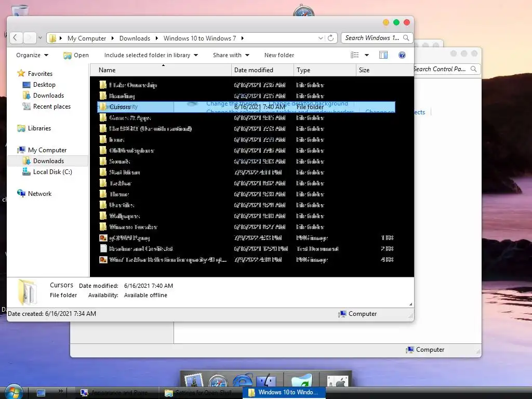Open Include selected folder in library menu
The height and width of the screenshot is (399, 532).
(x=151, y=55)
